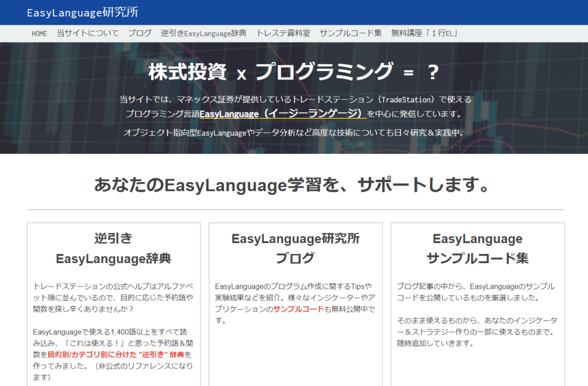Viewport: 588px width, 386px height.
Task: Open the EasyLanguage研究所 ブログ card heading
Action: point(296,248)
